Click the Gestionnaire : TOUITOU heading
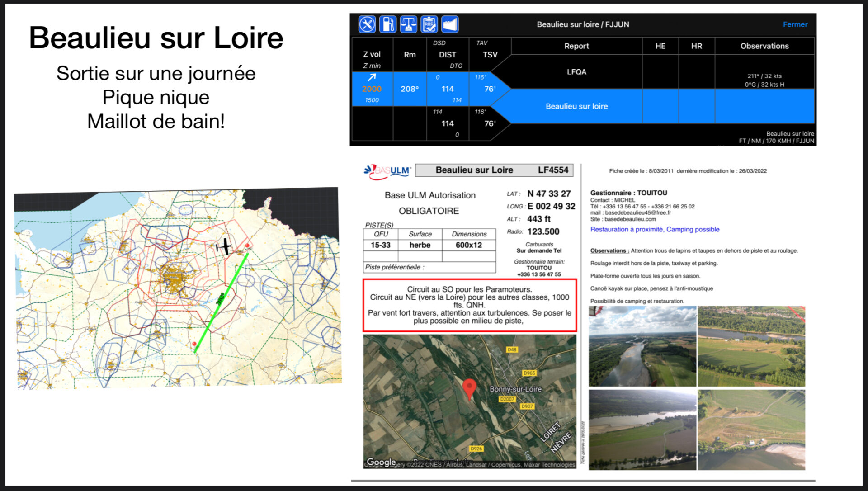 (628, 193)
